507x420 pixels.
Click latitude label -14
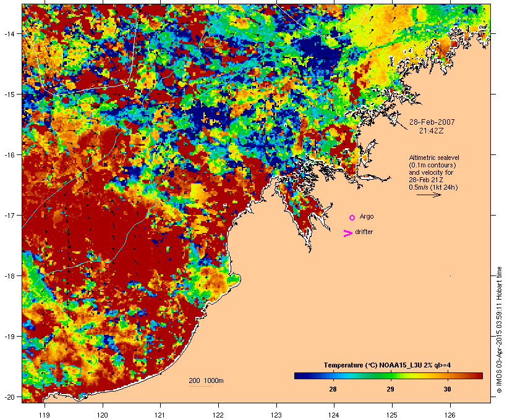point(9,33)
